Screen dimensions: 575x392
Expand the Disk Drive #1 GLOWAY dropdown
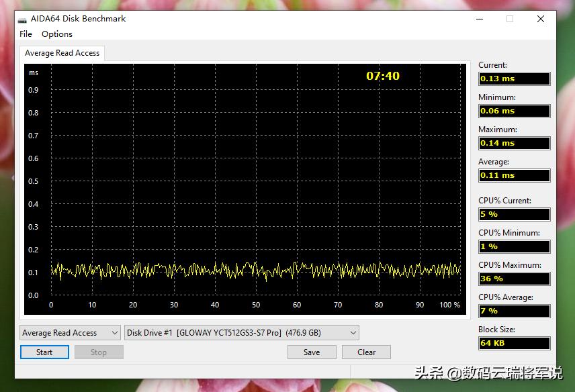[x=242, y=333]
